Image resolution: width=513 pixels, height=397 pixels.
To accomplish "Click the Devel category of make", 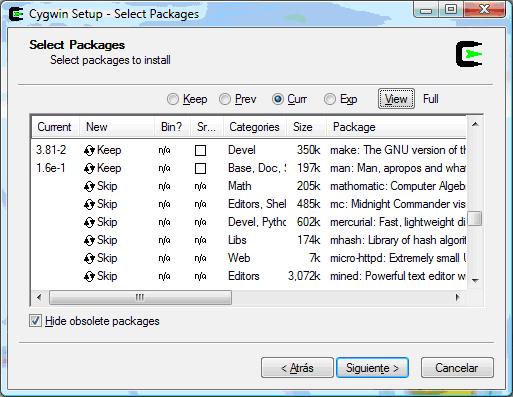I will point(242,150).
